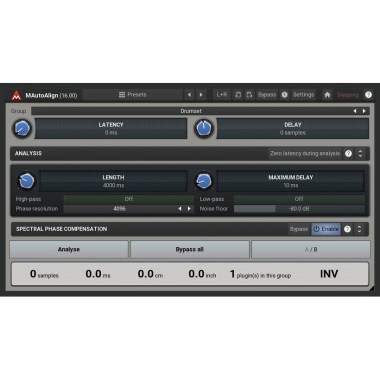
Task: Click the '0.0 inch' readout
Action: click(202, 274)
